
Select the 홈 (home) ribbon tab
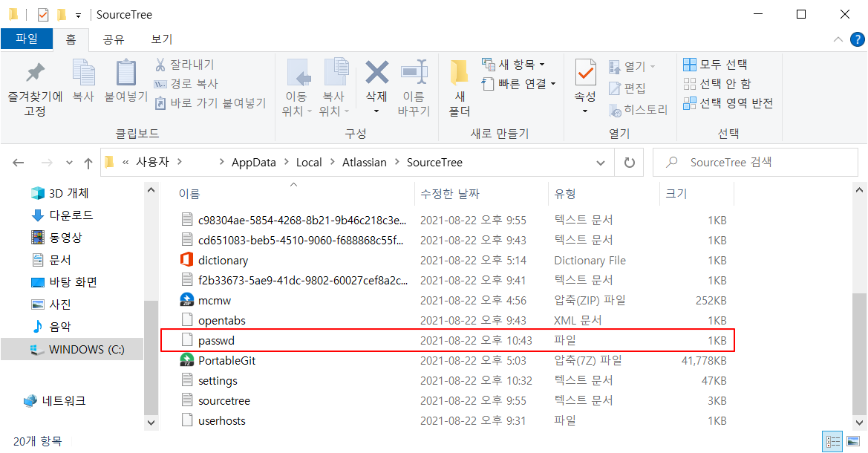click(x=71, y=39)
